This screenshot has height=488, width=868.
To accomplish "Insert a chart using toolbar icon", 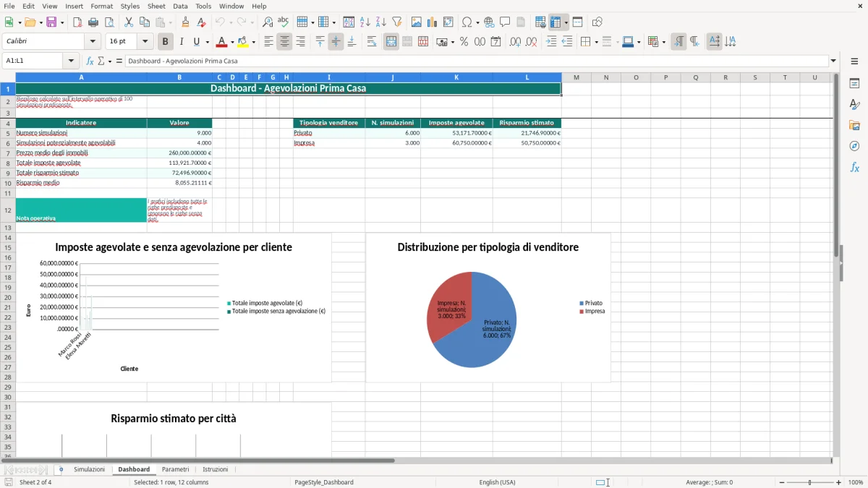I will 433,22.
